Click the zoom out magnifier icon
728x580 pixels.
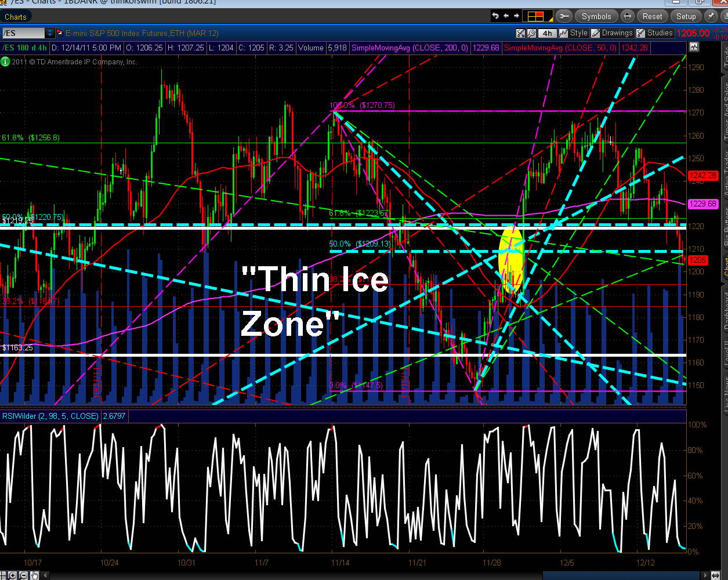click(23, 575)
